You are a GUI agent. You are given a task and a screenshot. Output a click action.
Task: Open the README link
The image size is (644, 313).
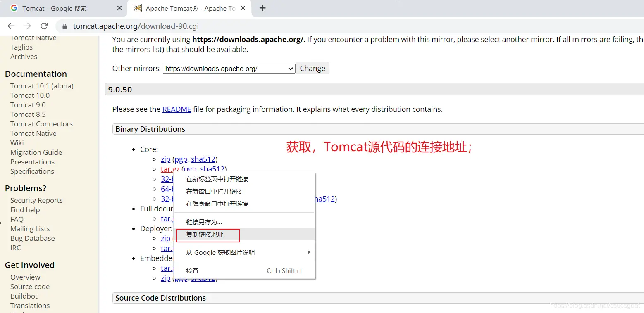[x=177, y=109]
